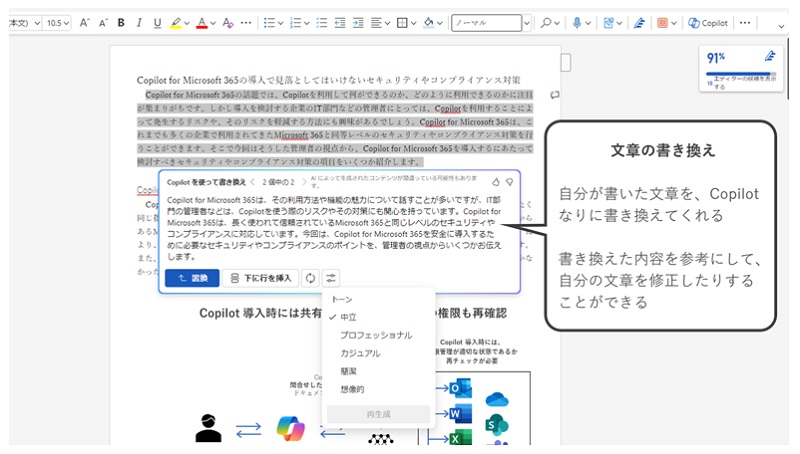Screen dimensions: 800x454
Task: Click the borders icon
Action: 402,23
